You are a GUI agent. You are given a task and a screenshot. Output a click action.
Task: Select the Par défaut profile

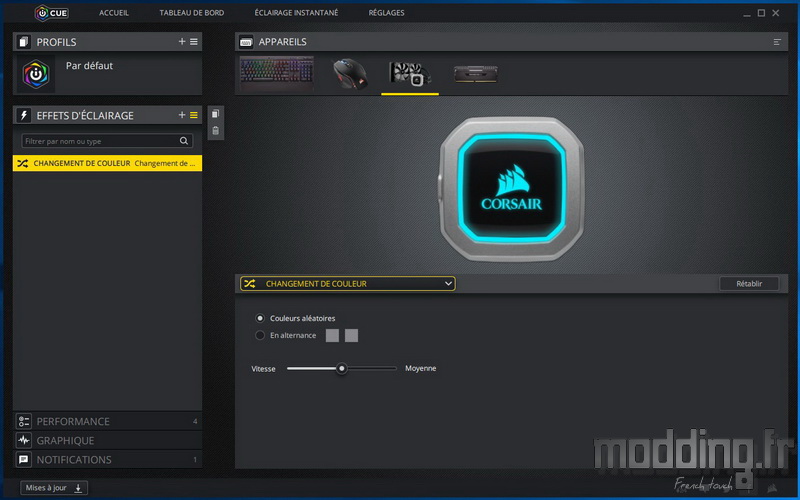(x=107, y=74)
